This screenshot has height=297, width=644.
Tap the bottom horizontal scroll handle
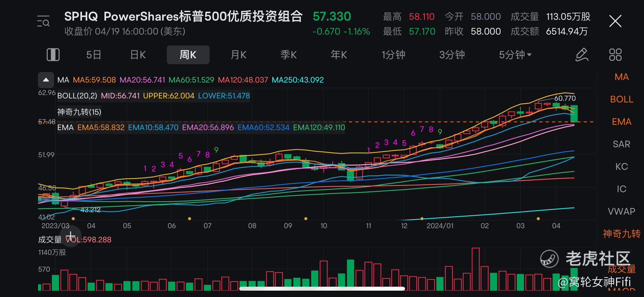[x=322, y=289]
